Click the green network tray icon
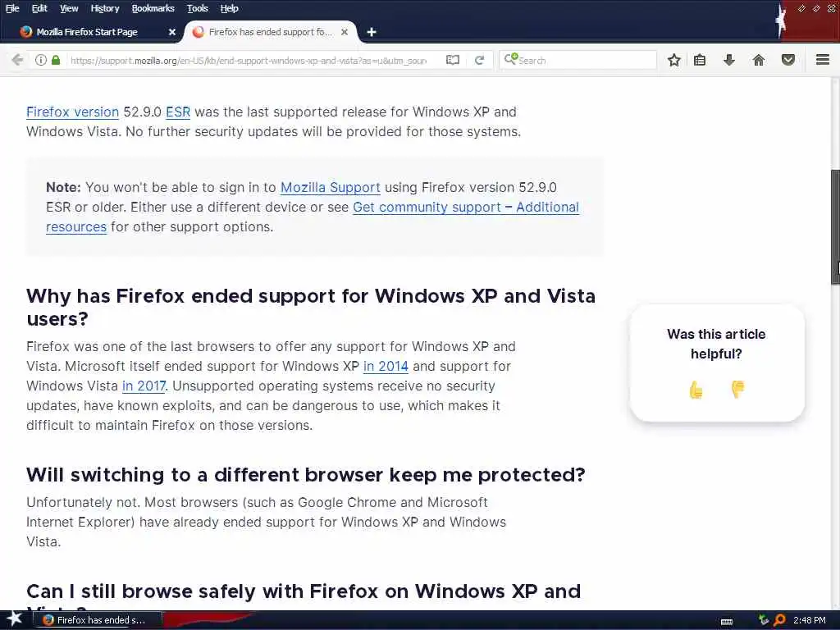840x630 pixels. [764, 620]
